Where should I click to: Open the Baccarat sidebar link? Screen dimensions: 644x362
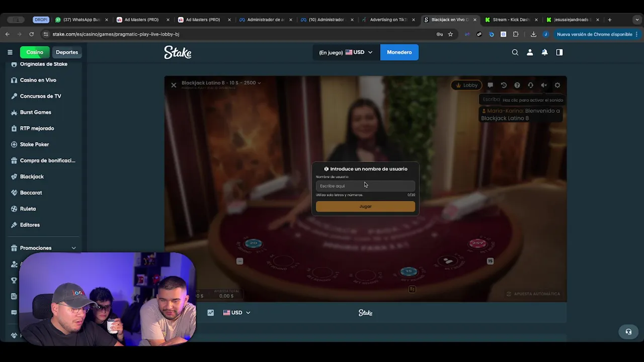coord(31,193)
